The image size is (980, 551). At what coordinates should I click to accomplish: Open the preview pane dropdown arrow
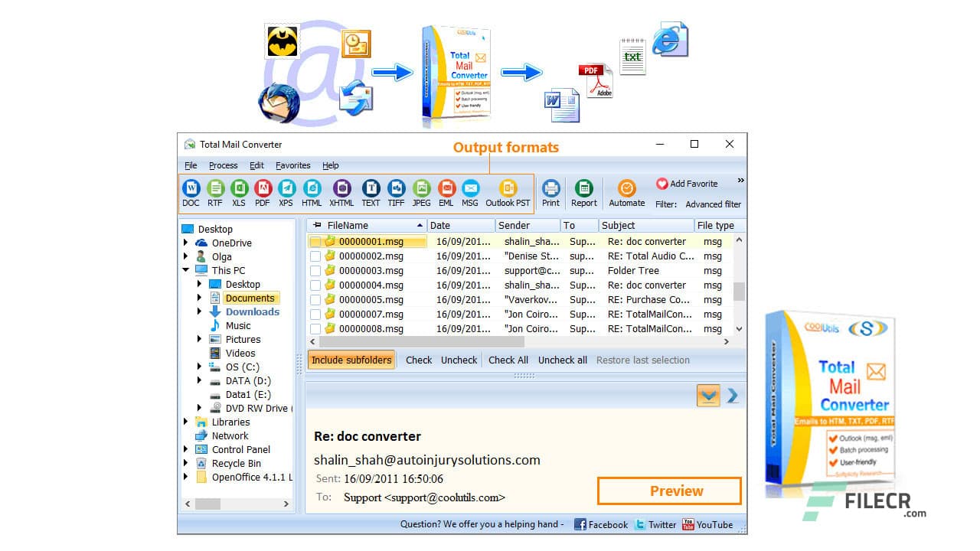pyautogui.click(x=708, y=396)
